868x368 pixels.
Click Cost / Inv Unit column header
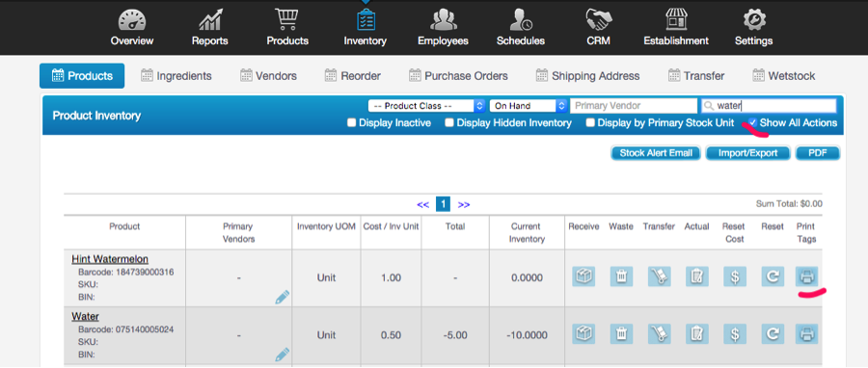tap(391, 226)
